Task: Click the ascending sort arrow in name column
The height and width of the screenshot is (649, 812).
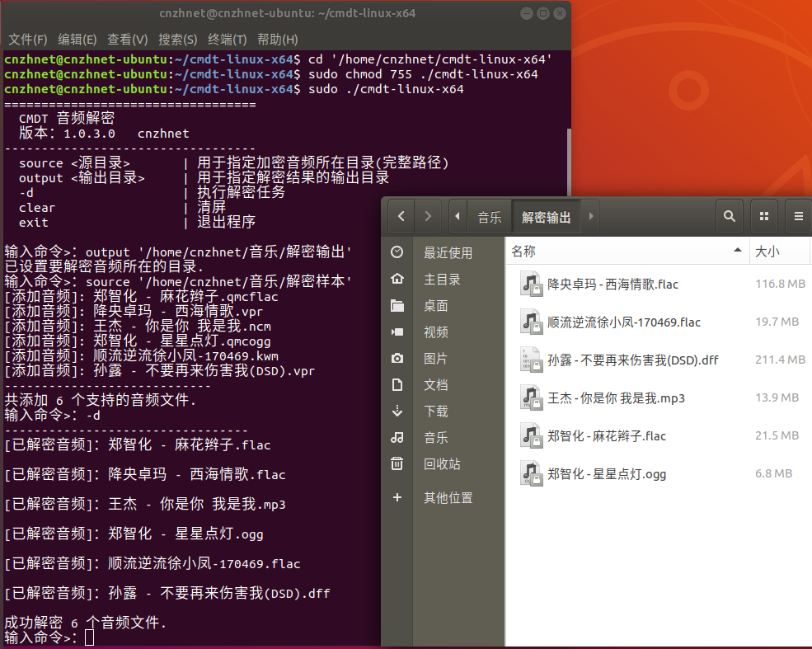Action: point(738,250)
